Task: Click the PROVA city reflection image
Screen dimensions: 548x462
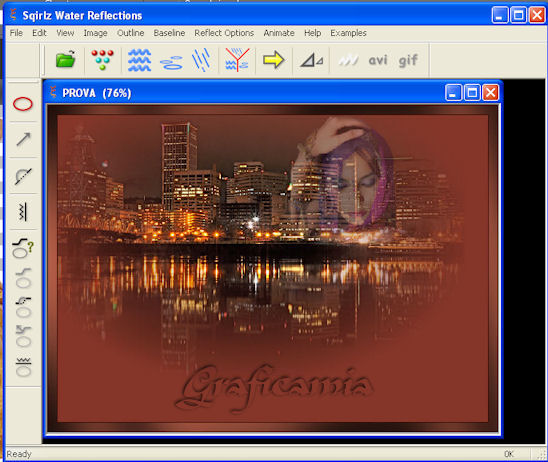Action: point(273,268)
